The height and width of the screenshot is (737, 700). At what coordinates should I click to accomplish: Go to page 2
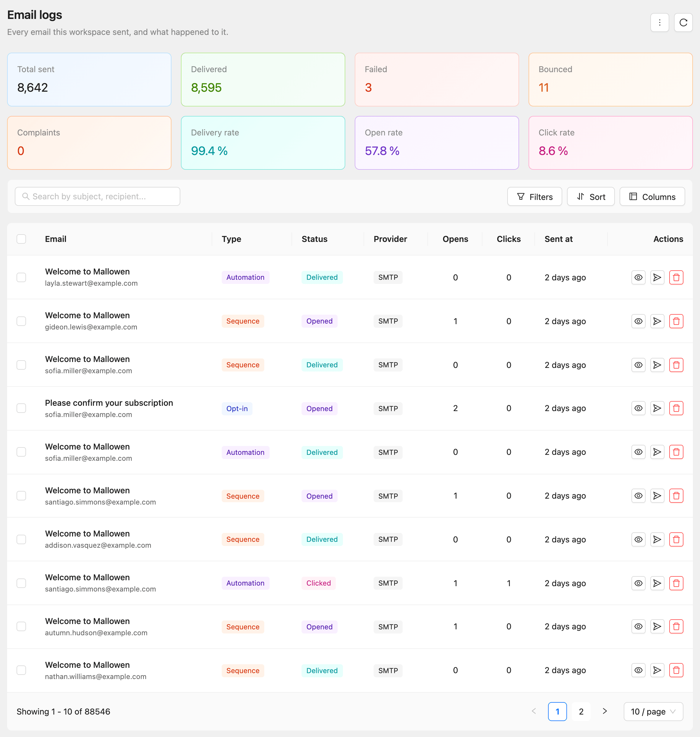tap(581, 711)
